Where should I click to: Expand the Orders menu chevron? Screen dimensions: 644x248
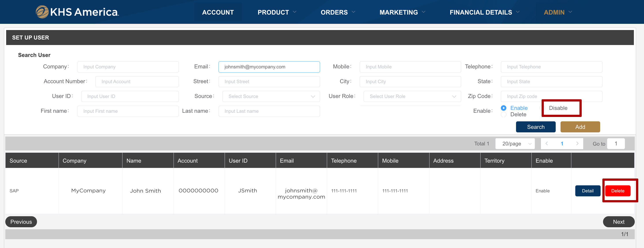point(353,12)
